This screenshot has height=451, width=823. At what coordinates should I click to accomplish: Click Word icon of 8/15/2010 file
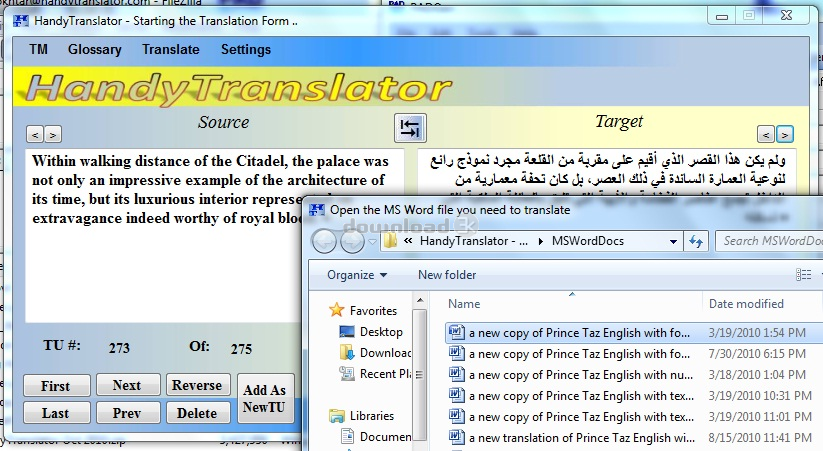[x=457, y=437]
